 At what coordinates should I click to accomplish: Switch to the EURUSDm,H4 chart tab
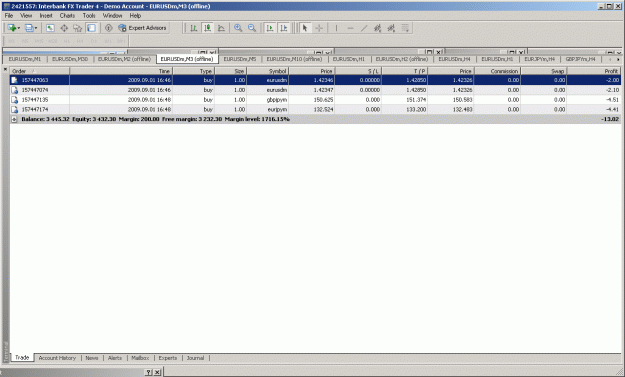pos(454,59)
